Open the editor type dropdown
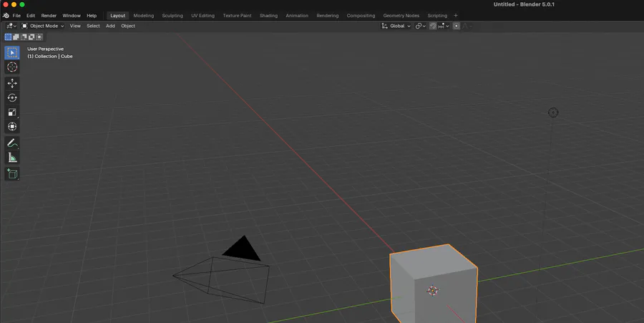Screen dimensions: 644x323 click(11, 26)
